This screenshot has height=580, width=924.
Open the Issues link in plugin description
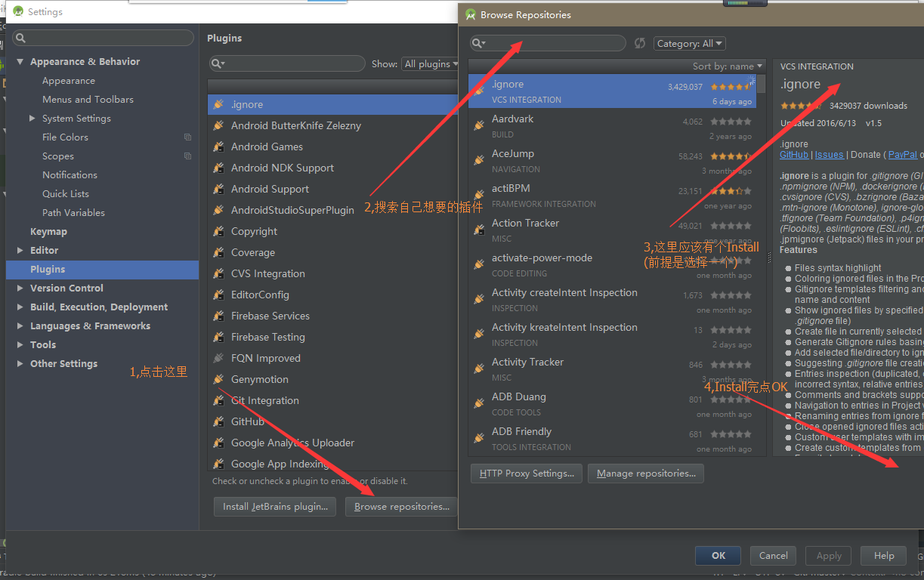point(829,155)
